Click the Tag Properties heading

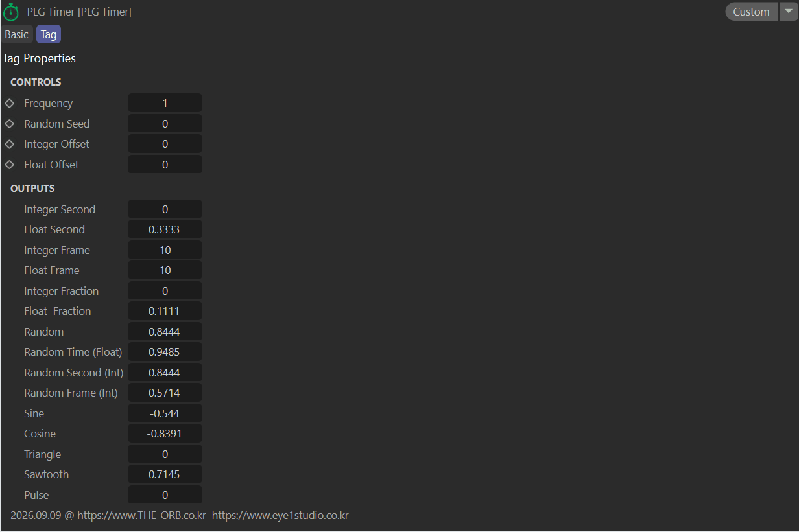pos(40,58)
